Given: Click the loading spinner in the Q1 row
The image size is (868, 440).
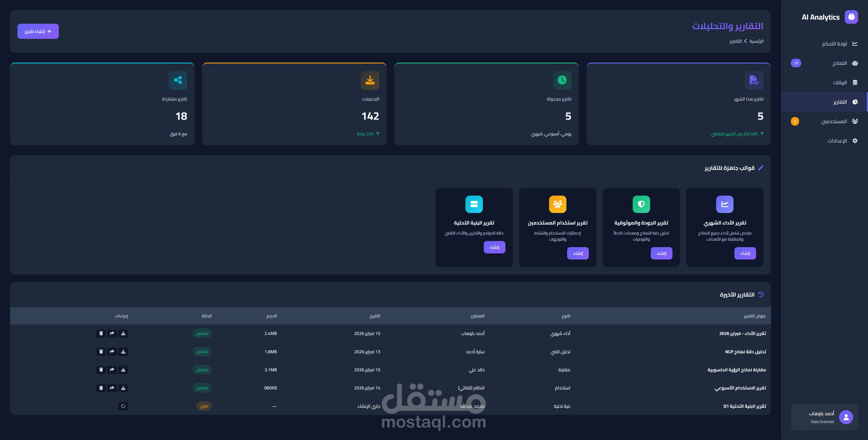Looking at the screenshot, I should [123, 406].
